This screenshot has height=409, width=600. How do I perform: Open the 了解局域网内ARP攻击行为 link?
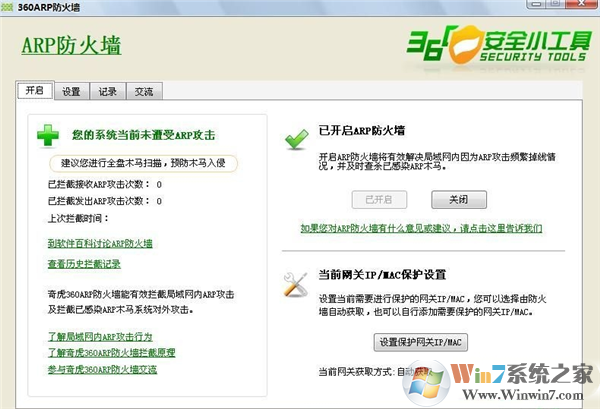click(x=100, y=337)
